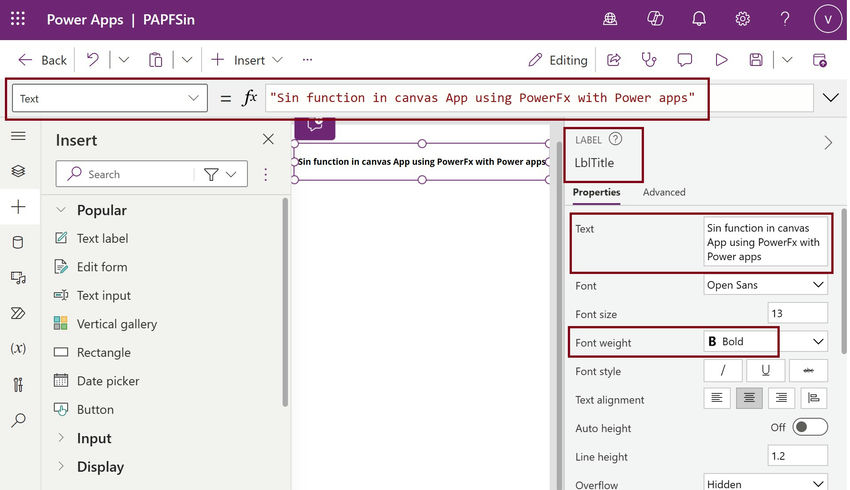Open the notifications bell
Screen dimensions: 850x490
tap(699, 19)
